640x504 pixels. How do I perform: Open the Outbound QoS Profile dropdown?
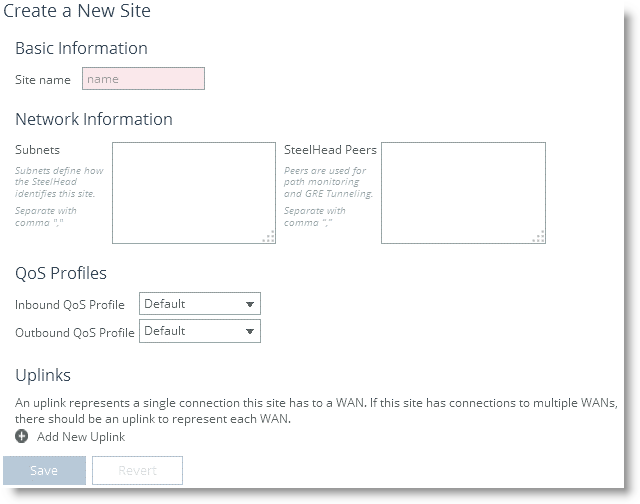coord(200,331)
